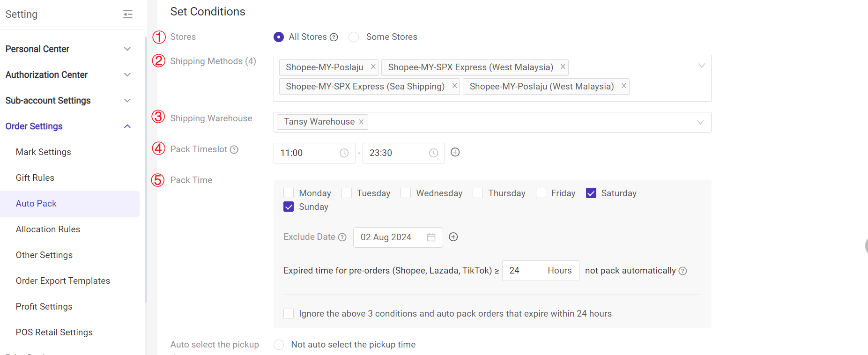The height and width of the screenshot is (355, 868).
Task: Uncheck the Saturday checkbox
Action: click(x=591, y=193)
